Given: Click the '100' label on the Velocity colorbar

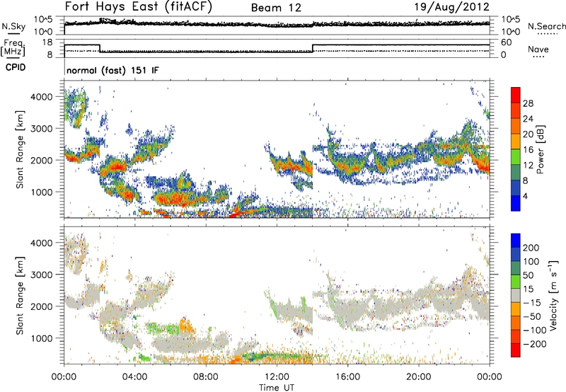Looking at the screenshot, I should pyautogui.click(x=531, y=261).
